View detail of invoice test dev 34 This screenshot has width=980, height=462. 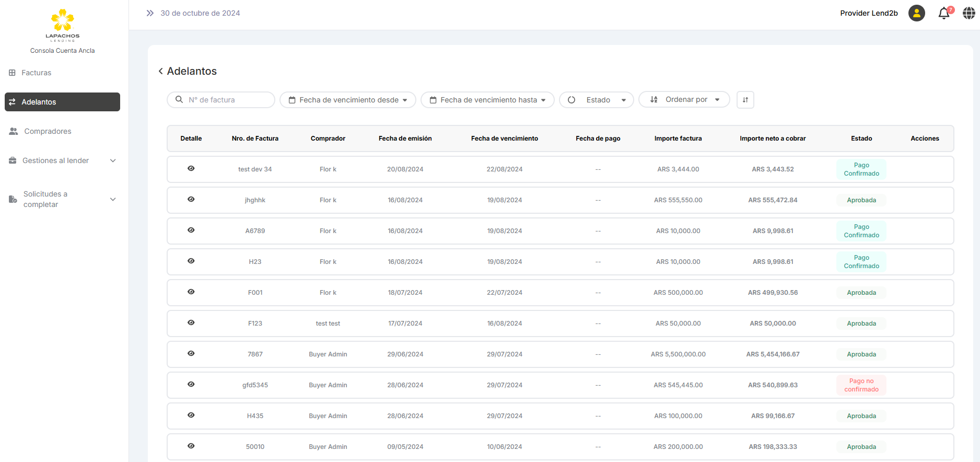pos(191,168)
